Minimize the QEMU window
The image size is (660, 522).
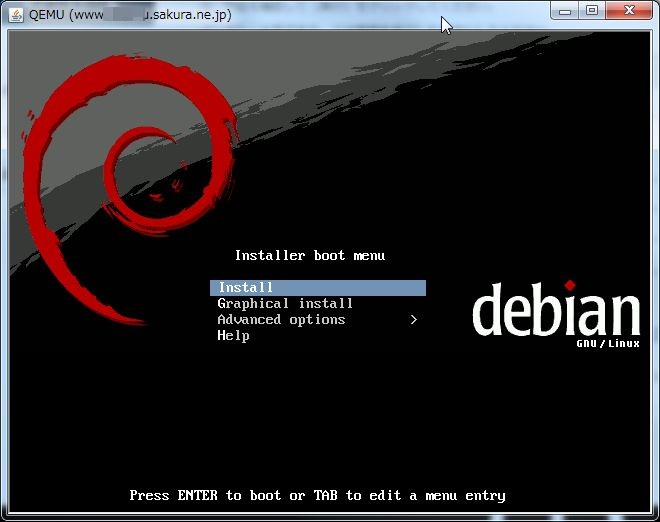tap(565, 11)
